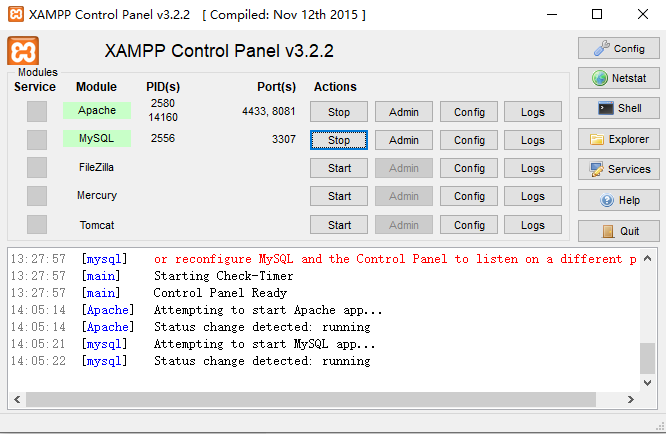Click 'Attempting to start Apache app...' line
The width and height of the screenshot is (666, 434).
[268, 310]
